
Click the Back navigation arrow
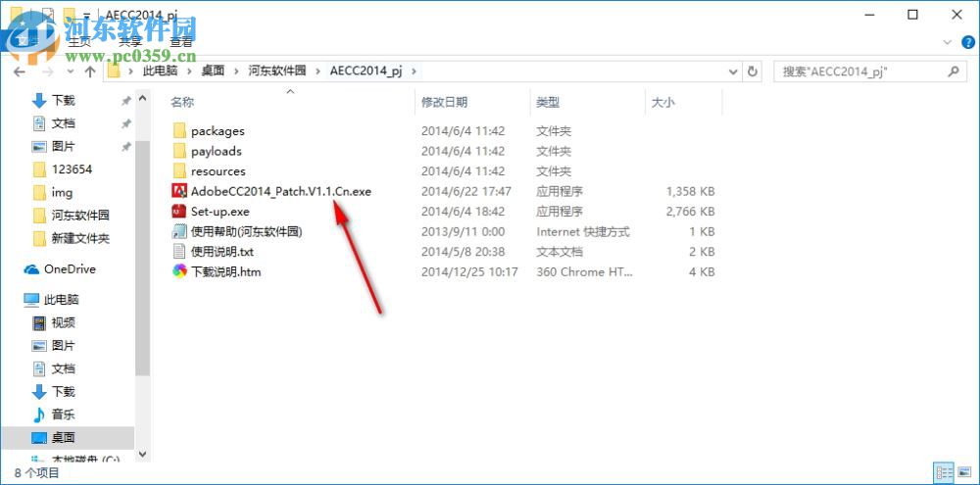click(20, 72)
